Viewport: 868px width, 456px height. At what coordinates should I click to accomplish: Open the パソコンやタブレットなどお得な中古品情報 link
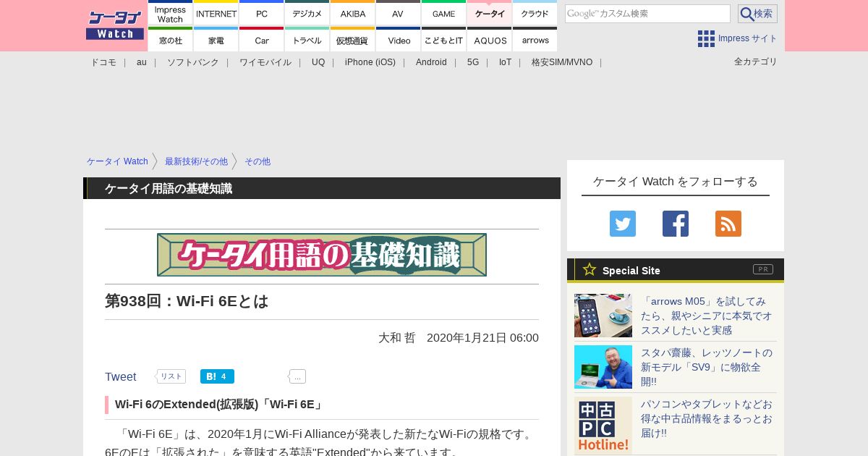(707, 418)
